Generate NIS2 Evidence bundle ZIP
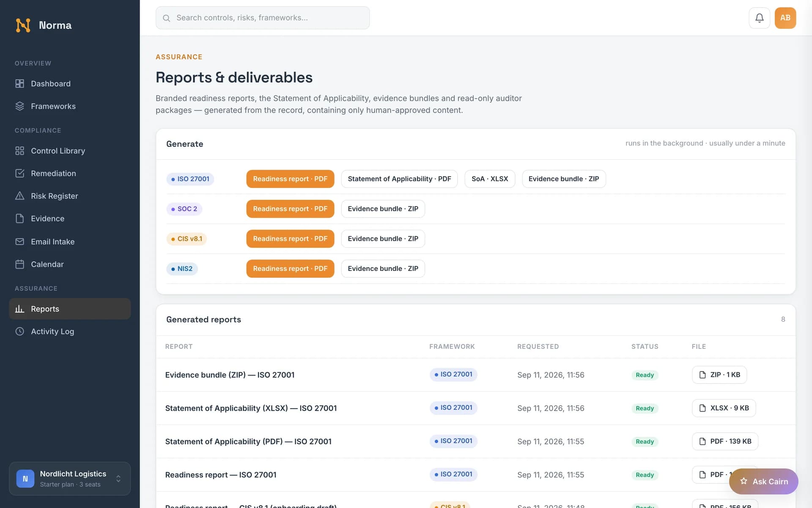 point(383,269)
